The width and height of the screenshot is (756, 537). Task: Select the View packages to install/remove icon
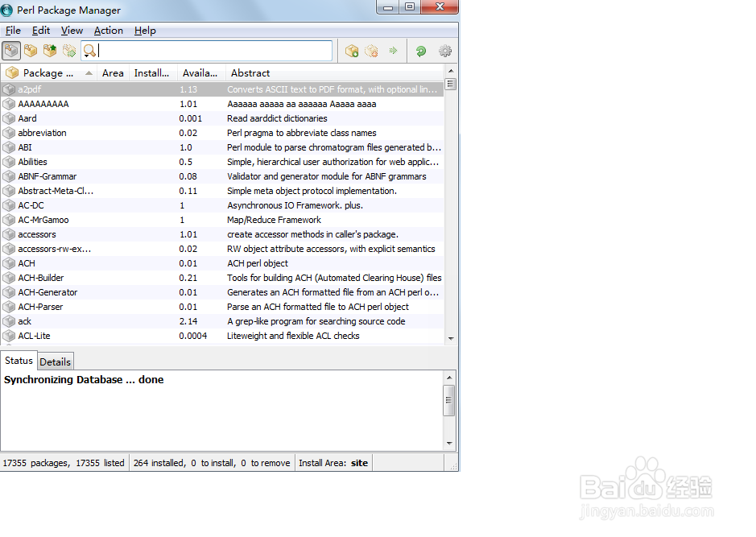pyautogui.click(x=69, y=51)
